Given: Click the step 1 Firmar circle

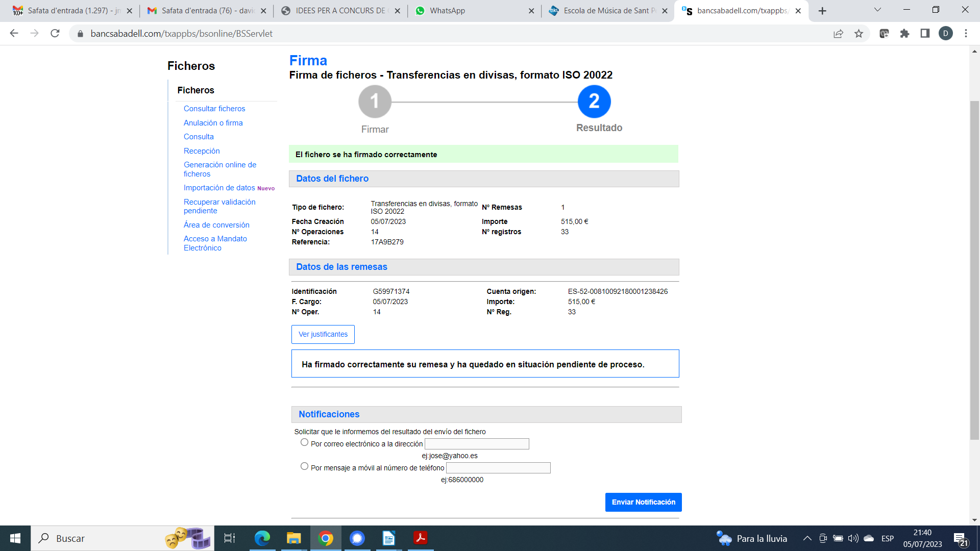Looking at the screenshot, I should coord(375,102).
